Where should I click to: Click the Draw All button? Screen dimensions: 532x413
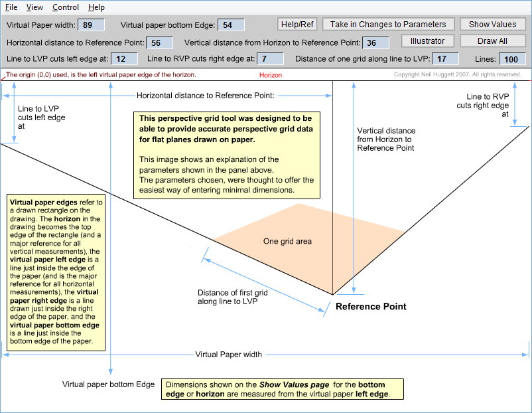[x=493, y=41]
